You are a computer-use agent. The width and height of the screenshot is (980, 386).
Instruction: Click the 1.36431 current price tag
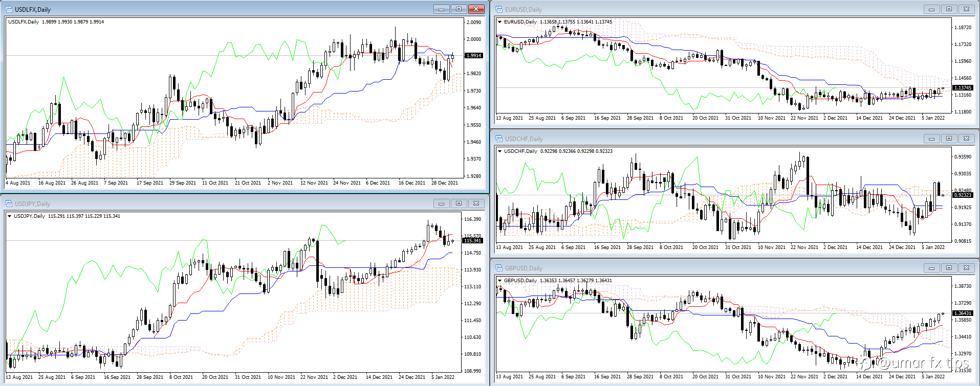[x=963, y=313]
